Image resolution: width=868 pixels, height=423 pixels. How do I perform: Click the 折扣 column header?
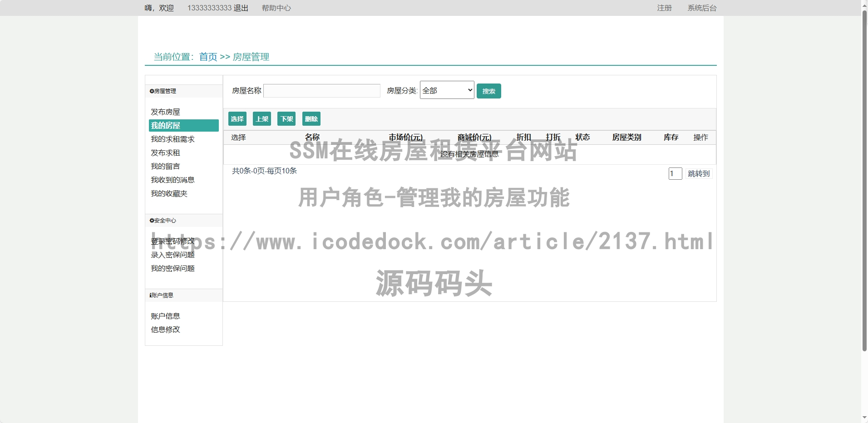[x=524, y=137]
